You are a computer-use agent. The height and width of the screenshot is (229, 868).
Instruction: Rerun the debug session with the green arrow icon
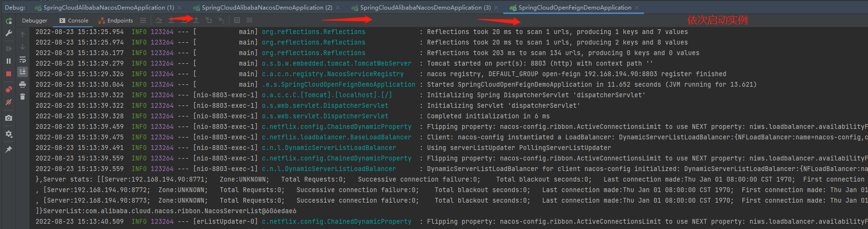pos(9,21)
